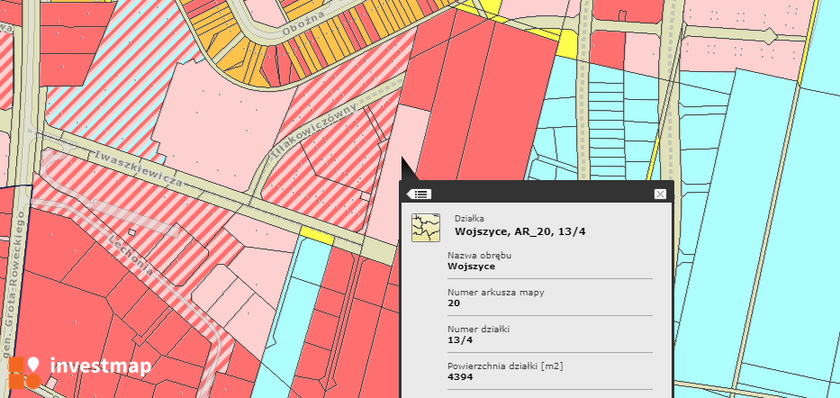The height and width of the screenshot is (398, 840).
Task: Click the Numer arkusza mapy value 20
Action: [454, 303]
